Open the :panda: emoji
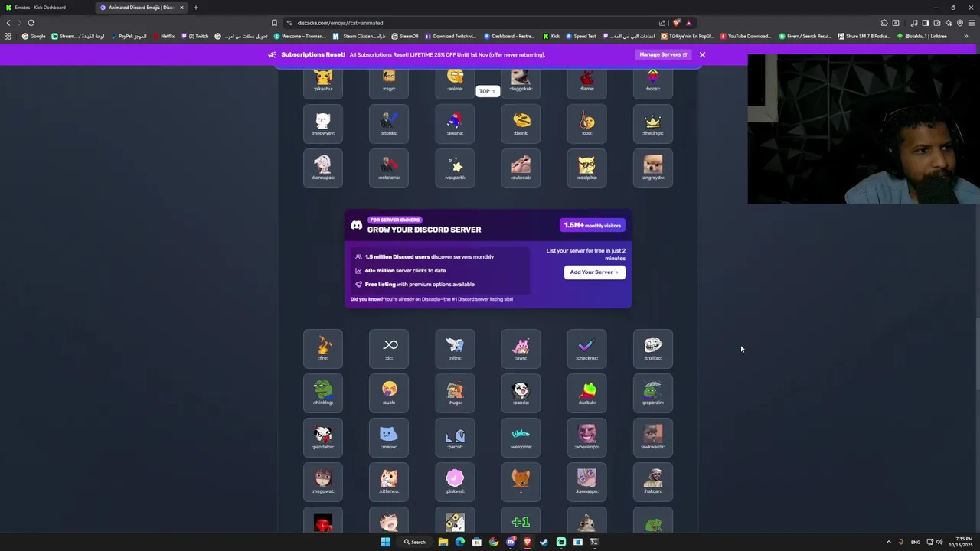980x551 pixels. [x=521, y=393]
